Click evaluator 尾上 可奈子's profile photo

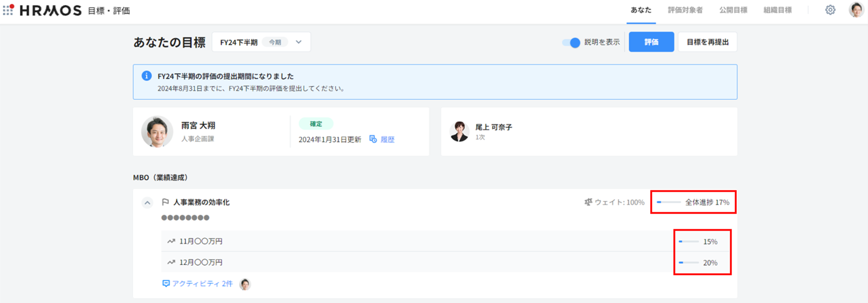click(459, 131)
